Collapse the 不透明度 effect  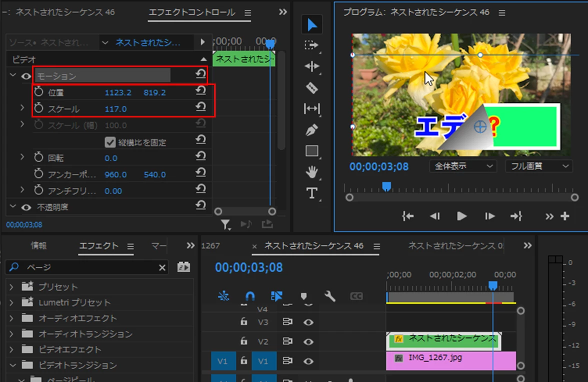[x=13, y=206]
